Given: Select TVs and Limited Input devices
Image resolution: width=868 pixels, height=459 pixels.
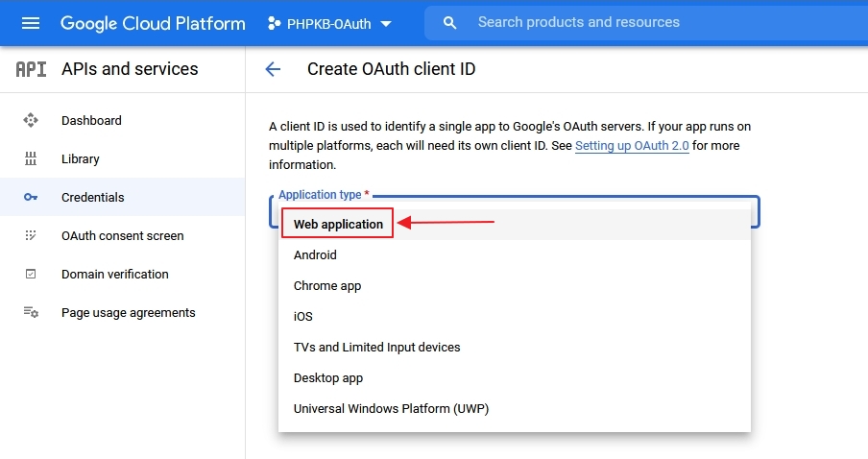Looking at the screenshot, I should 515,348.
